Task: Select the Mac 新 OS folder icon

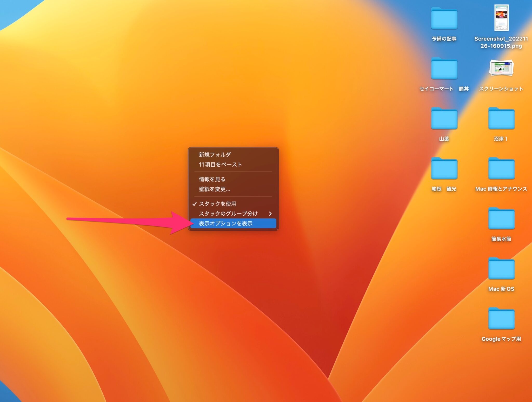Action: click(x=501, y=269)
